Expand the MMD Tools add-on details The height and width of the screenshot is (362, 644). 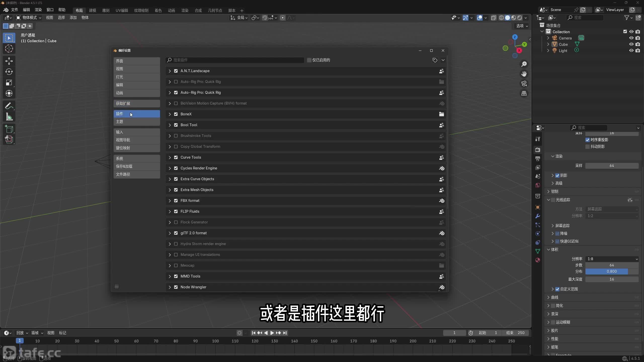170,276
